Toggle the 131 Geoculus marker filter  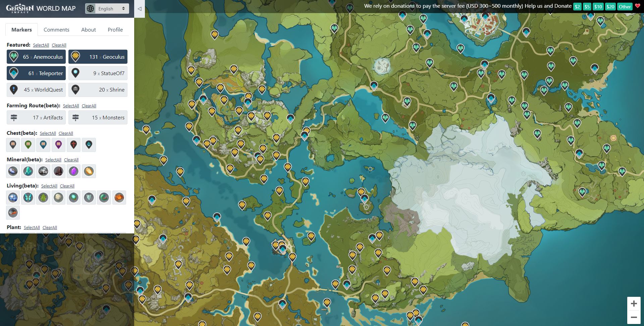(x=98, y=57)
